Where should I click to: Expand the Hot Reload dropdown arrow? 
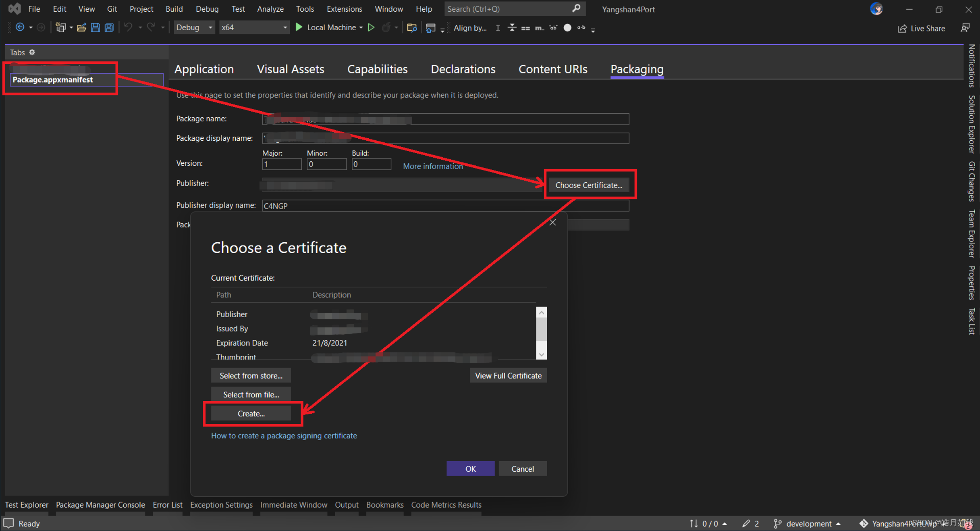(x=397, y=28)
